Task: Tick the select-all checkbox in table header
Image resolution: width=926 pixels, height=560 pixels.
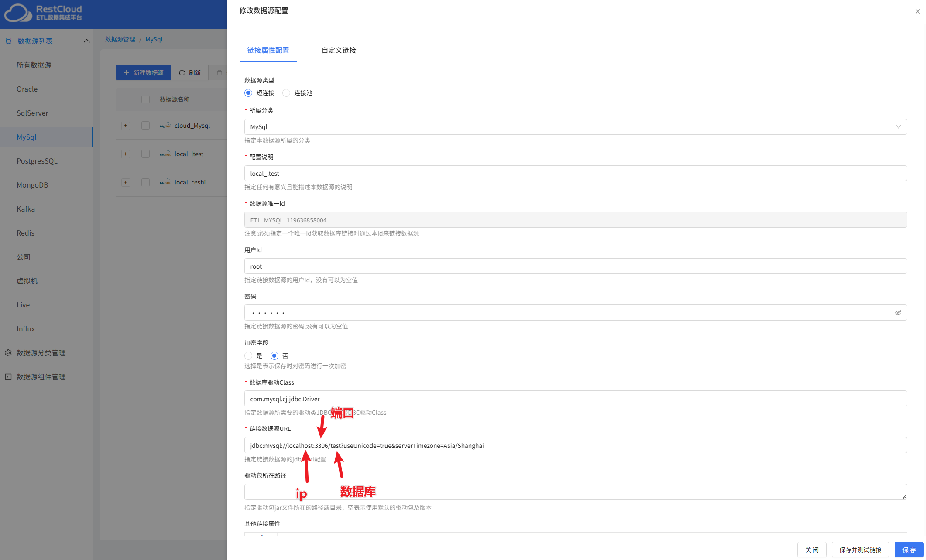Action: tap(146, 99)
